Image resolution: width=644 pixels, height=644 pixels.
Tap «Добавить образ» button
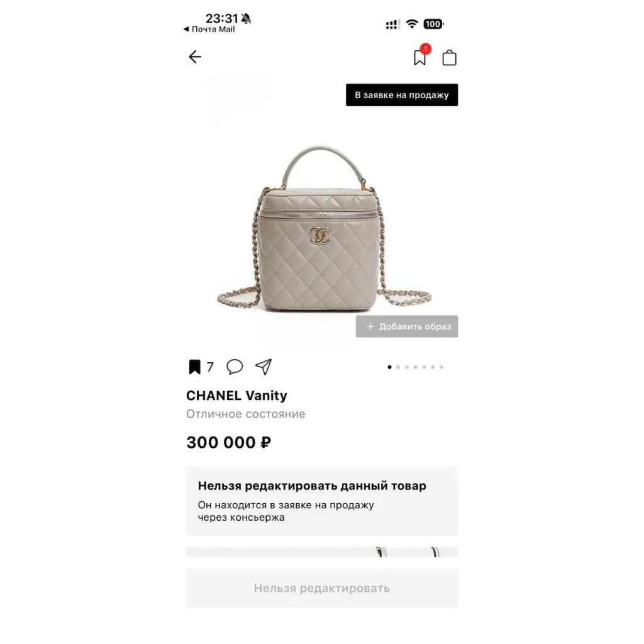[407, 326]
